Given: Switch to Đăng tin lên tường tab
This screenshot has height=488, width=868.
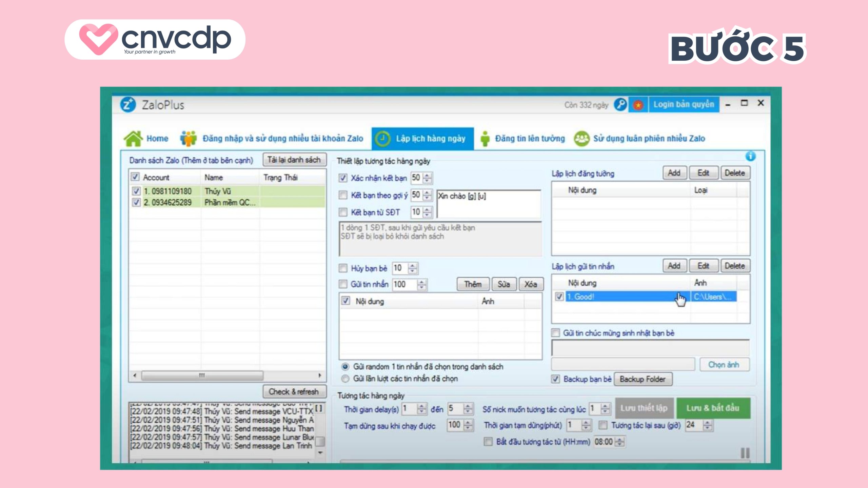Looking at the screenshot, I should [x=522, y=138].
